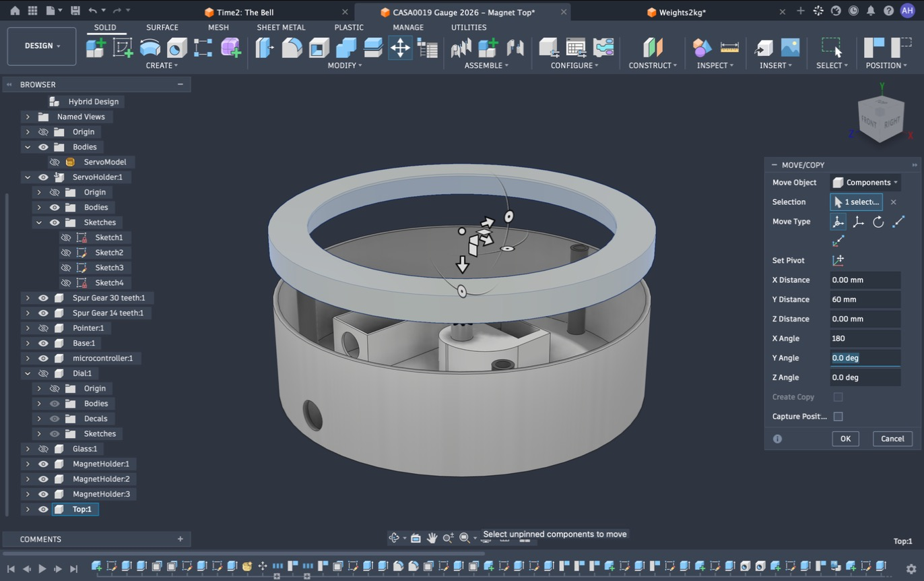Viewport: 924px width, 581px height.
Task: Open the DESIGN workspace dropdown
Action: coord(42,46)
